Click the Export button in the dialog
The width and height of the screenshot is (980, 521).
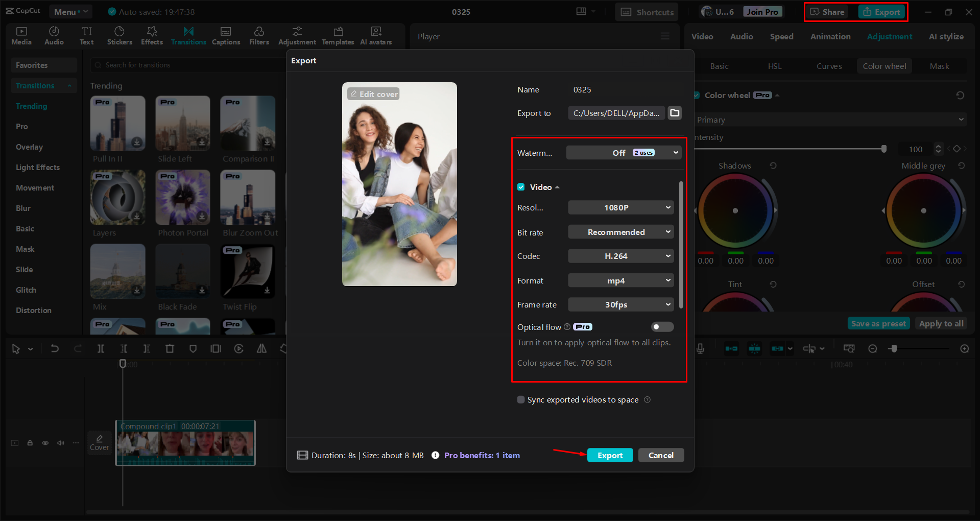610,455
